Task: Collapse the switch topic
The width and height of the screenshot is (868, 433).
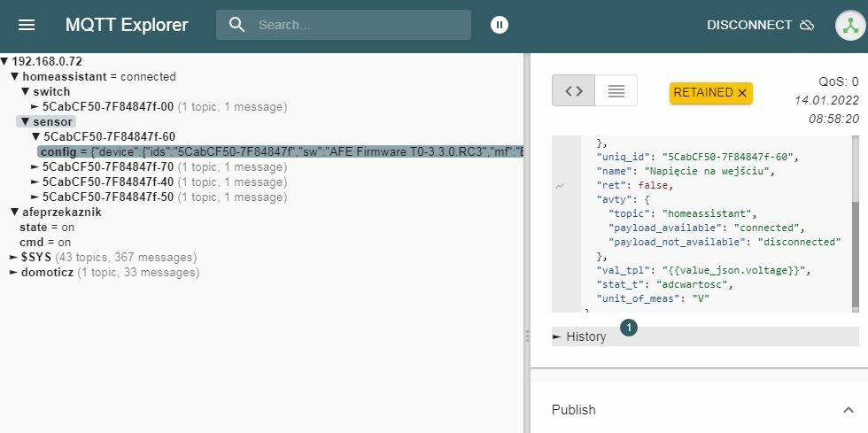Action: (x=26, y=91)
